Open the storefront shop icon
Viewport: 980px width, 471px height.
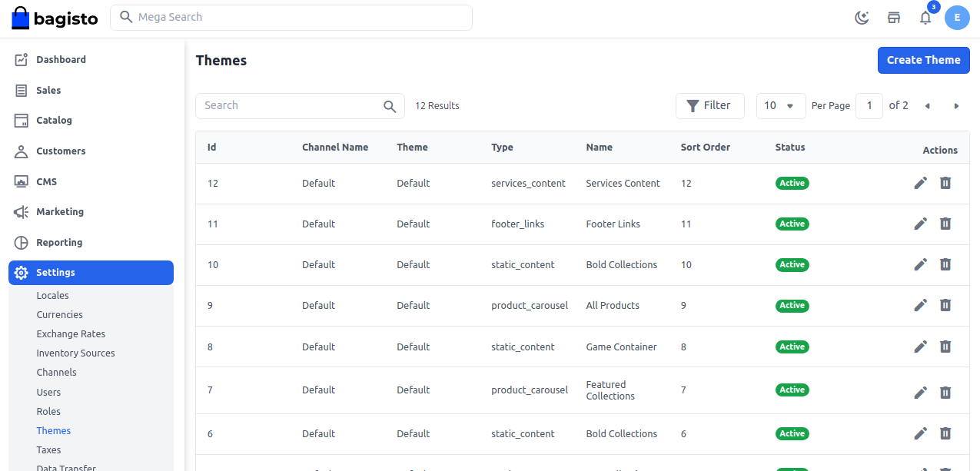click(894, 18)
